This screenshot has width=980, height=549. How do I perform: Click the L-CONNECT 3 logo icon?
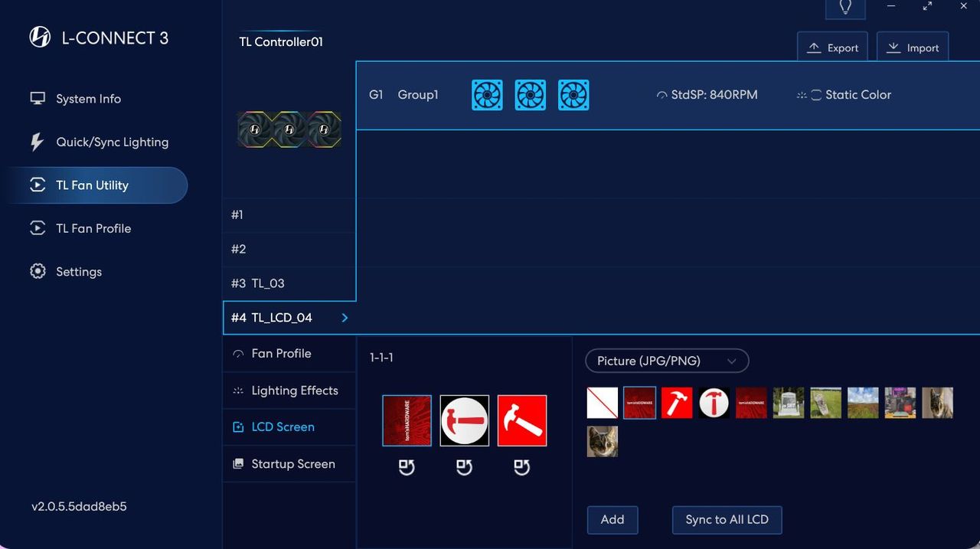(x=40, y=38)
